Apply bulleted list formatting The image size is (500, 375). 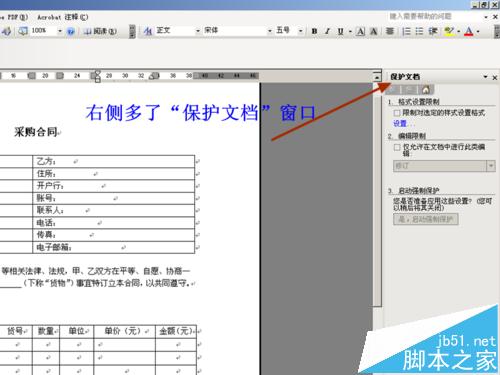pyautogui.click(x=419, y=31)
